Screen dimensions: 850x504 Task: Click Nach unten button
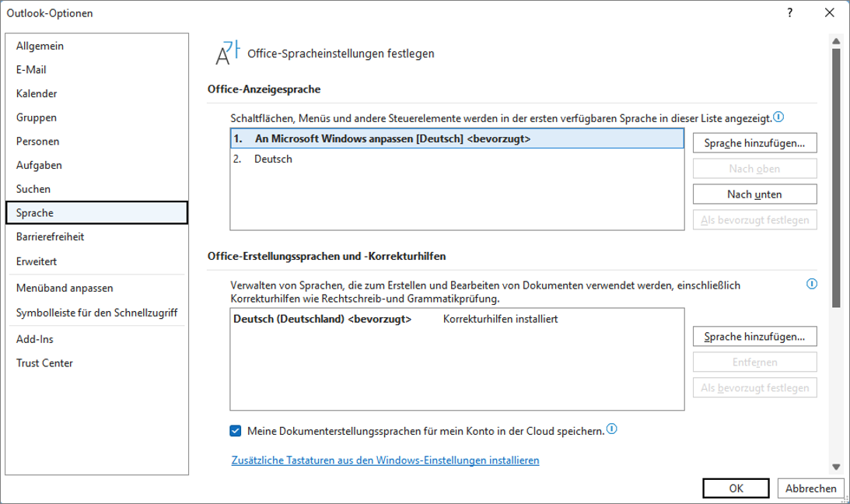754,194
